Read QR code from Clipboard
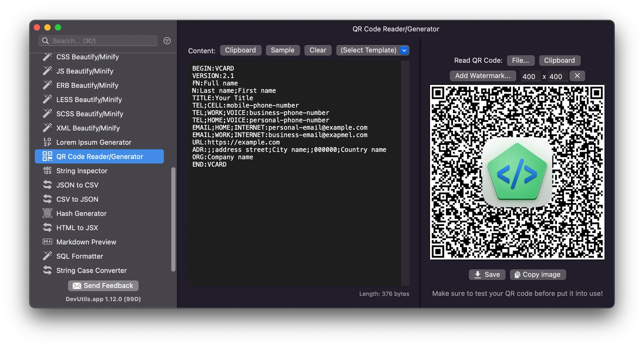The height and width of the screenshot is (347, 644). point(559,60)
